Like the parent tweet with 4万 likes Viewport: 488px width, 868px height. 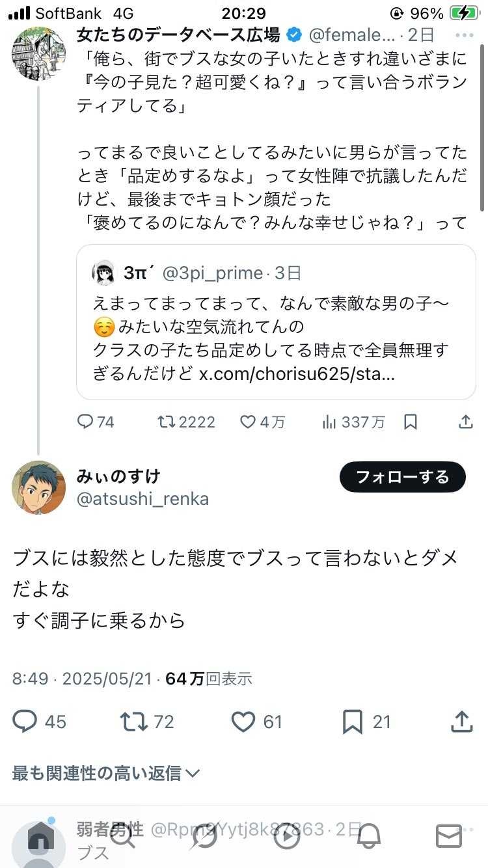[248, 422]
